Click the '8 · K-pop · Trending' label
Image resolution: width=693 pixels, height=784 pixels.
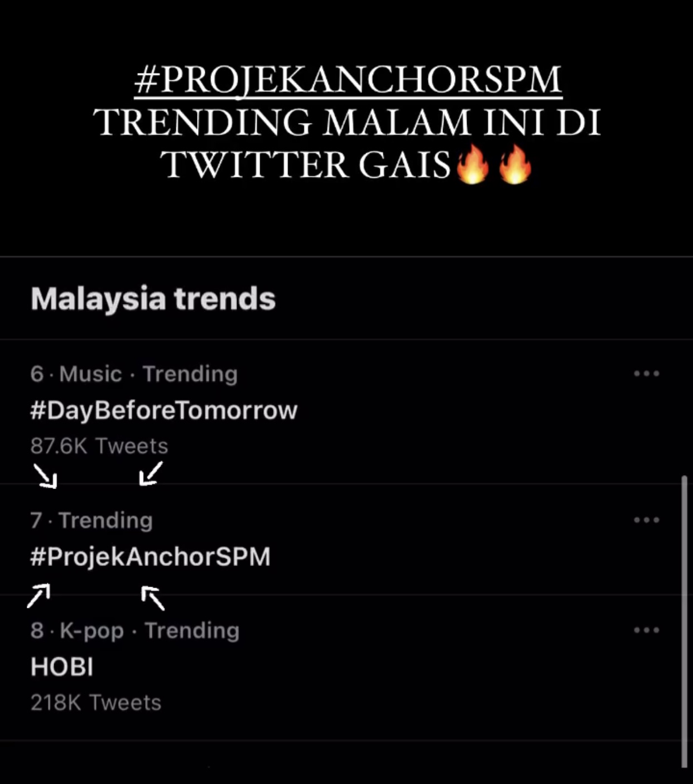click(135, 631)
